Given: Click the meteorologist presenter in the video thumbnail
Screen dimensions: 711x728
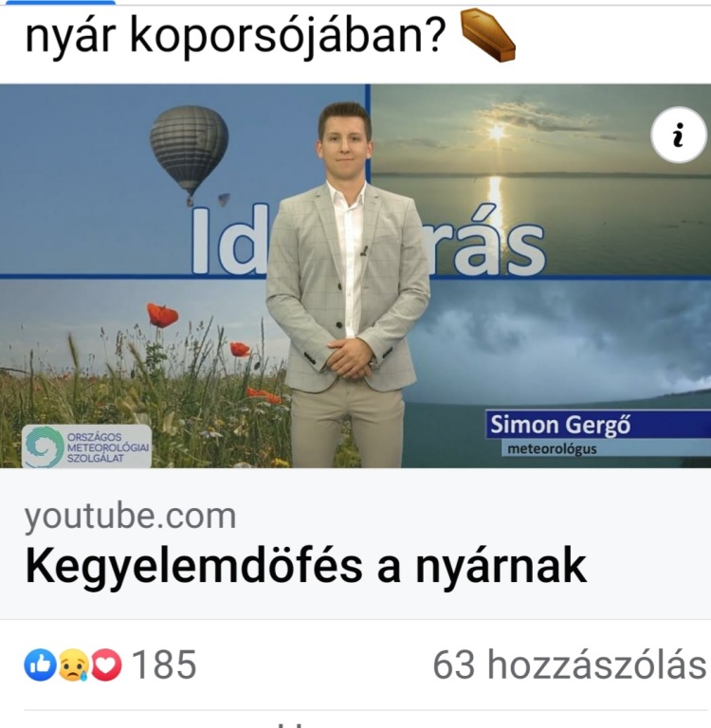Looking at the screenshot, I should (347, 284).
